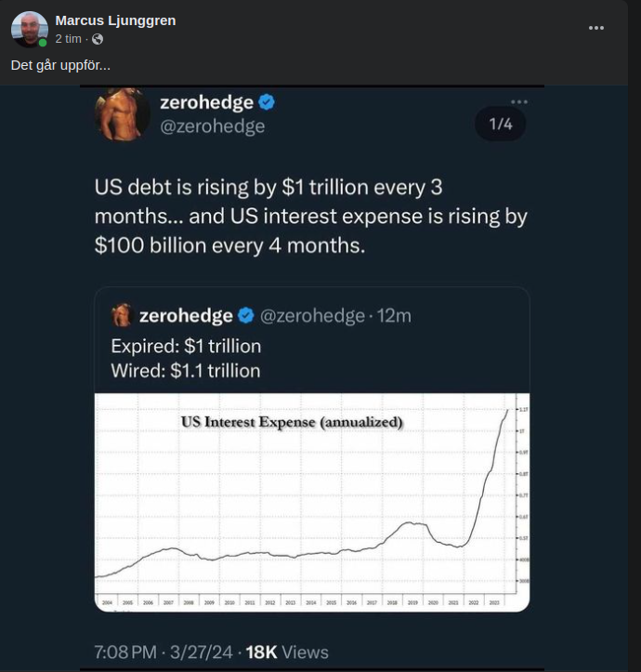Click the 1/4 image counter badge

501,125
